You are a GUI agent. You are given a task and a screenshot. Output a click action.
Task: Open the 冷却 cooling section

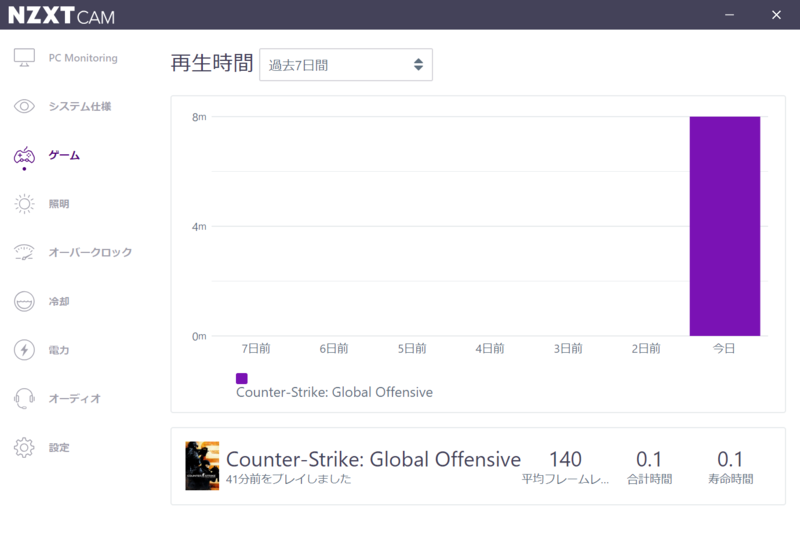59,301
